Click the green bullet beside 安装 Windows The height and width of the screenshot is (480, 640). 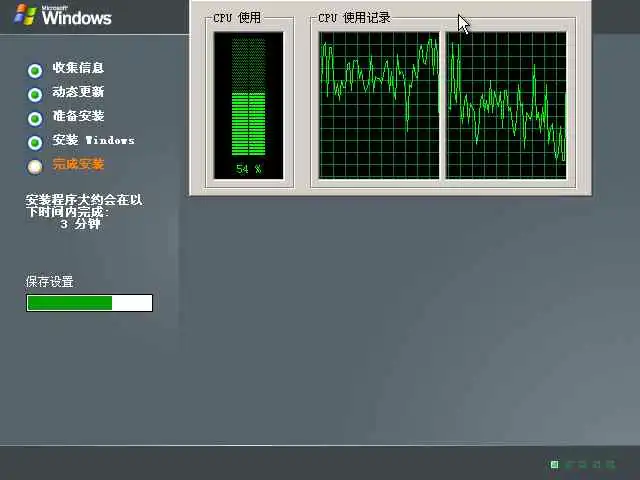click(x=35, y=143)
